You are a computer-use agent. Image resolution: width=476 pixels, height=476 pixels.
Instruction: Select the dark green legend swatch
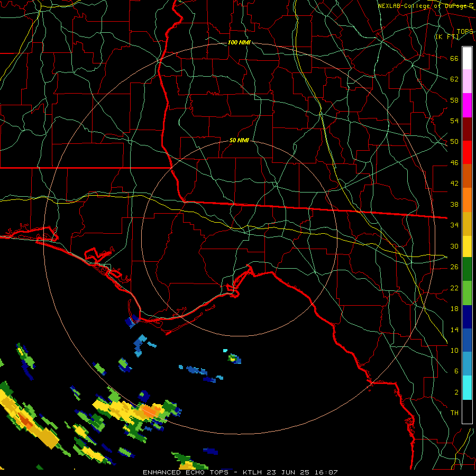point(467,269)
